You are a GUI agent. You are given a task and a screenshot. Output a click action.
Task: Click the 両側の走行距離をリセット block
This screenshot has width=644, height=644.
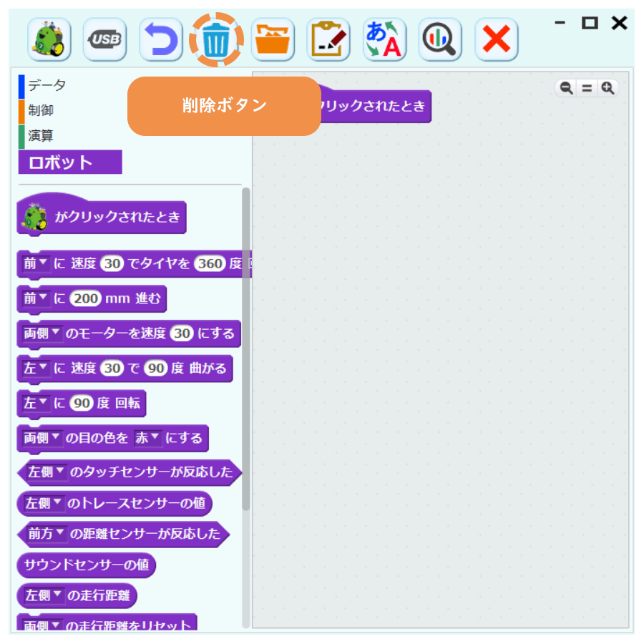[107, 623]
